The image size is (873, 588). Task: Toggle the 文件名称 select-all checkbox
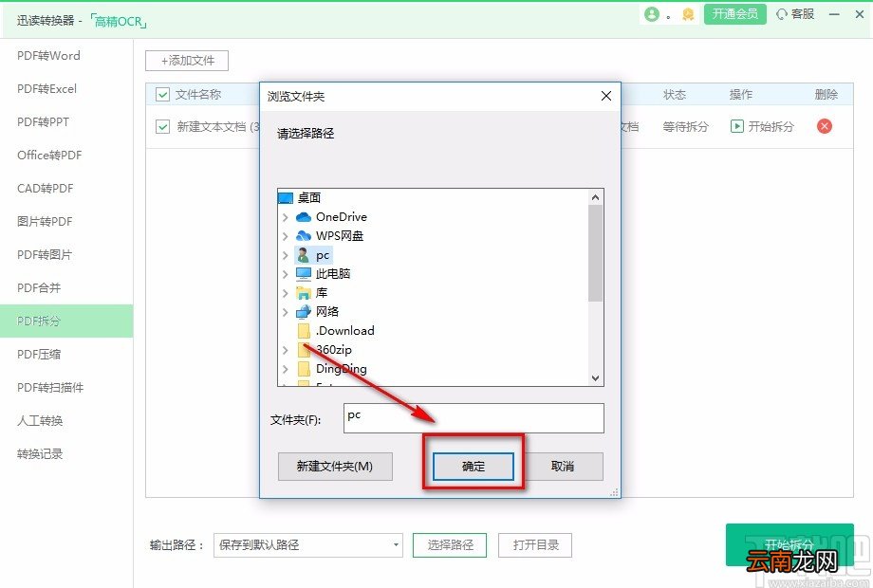pyautogui.click(x=162, y=95)
